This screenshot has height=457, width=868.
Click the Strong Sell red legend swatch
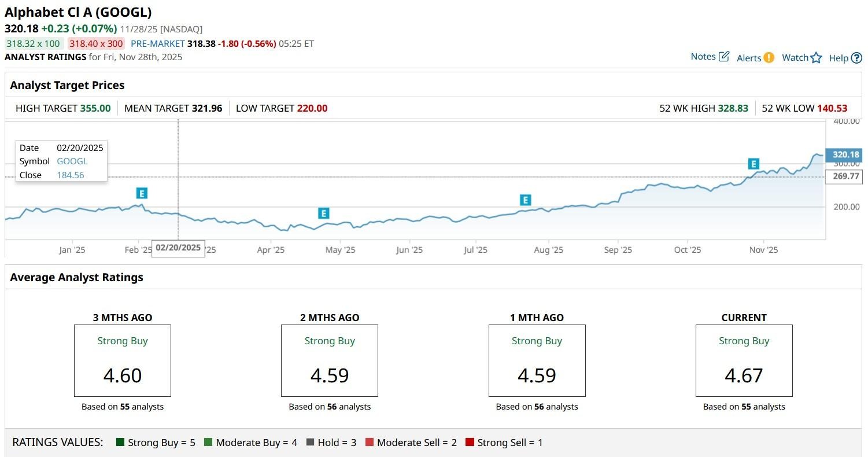coord(470,443)
